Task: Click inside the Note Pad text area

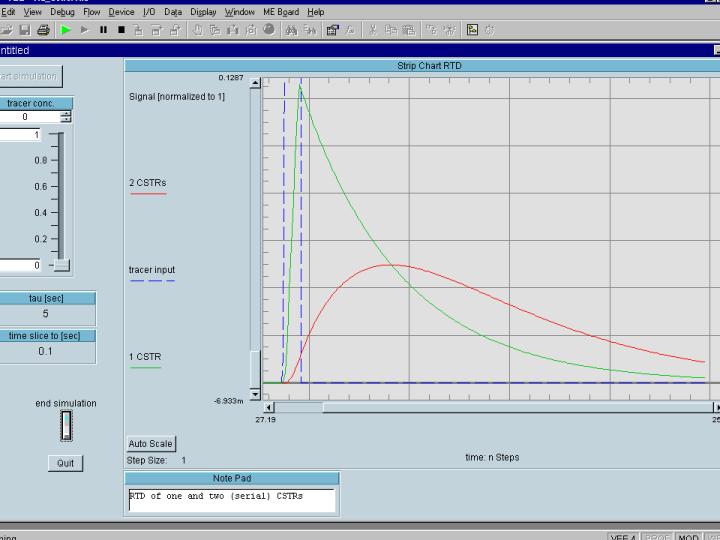Action: tap(232, 500)
